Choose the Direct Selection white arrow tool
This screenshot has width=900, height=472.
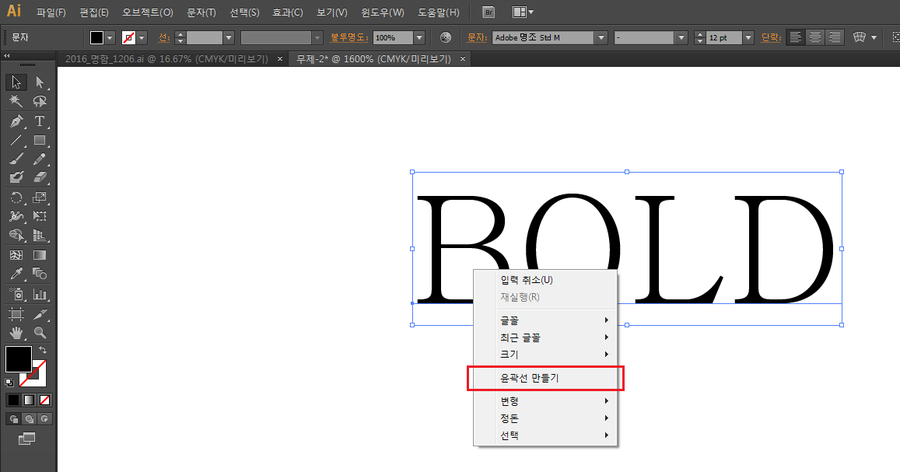(39, 82)
